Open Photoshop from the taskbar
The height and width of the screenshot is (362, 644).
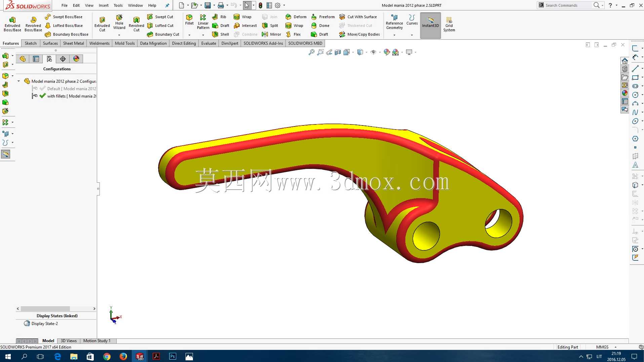173,356
